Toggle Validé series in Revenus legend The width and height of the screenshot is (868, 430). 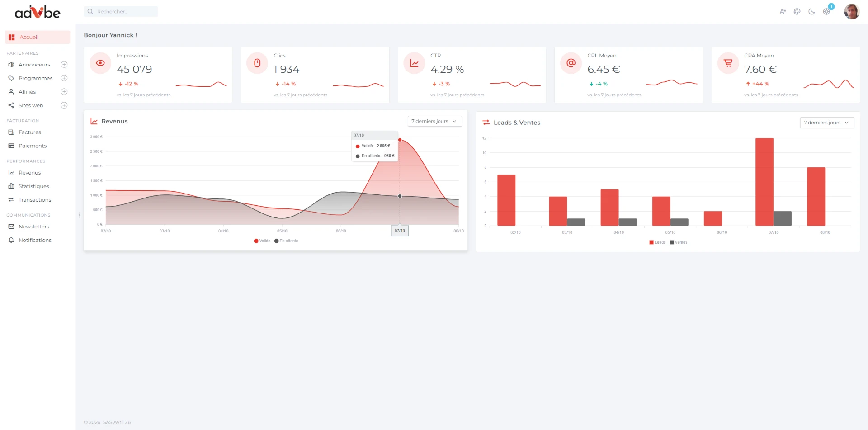(262, 241)
